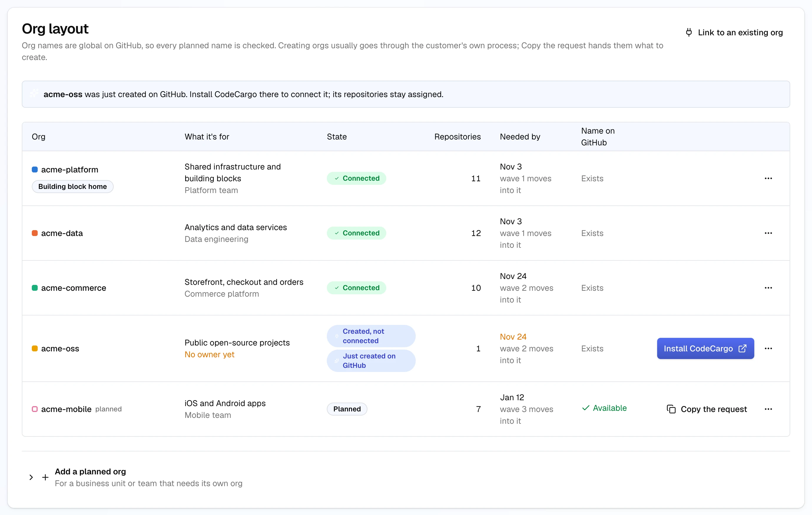Click the Name on GitHub column header
Image resolution: width=812 pixels, height=515 pixels.
click(598, 137)
